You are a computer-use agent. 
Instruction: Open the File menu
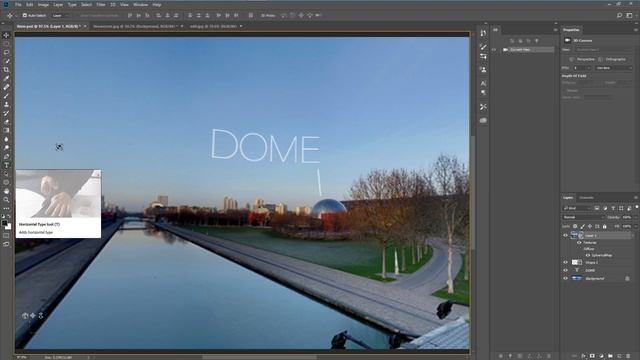pyautogui.click(x=18, y=4)
